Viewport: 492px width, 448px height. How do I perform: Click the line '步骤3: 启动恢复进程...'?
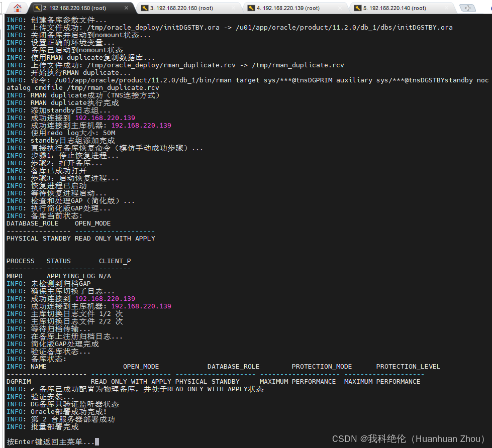pos(63,178)
